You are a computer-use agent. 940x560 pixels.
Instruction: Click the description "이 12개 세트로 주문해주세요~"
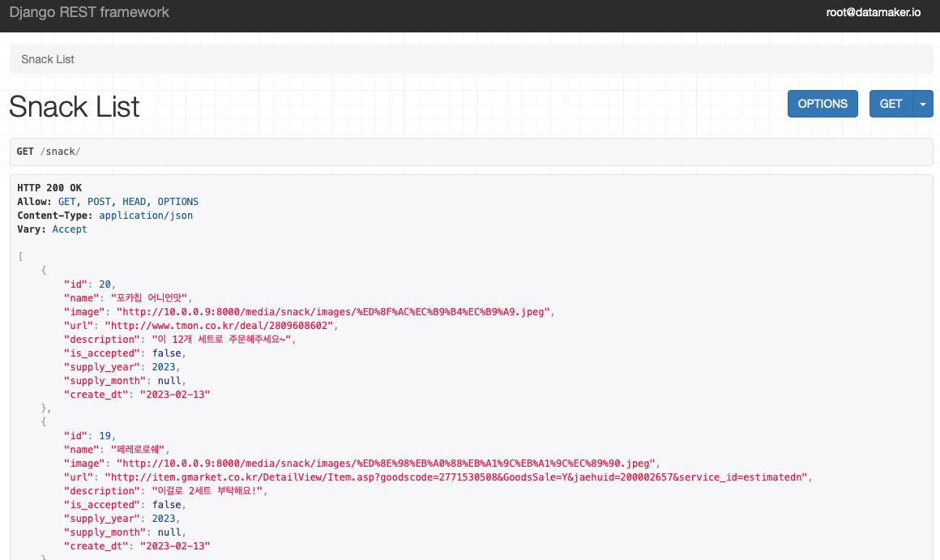tap(221, 340)
